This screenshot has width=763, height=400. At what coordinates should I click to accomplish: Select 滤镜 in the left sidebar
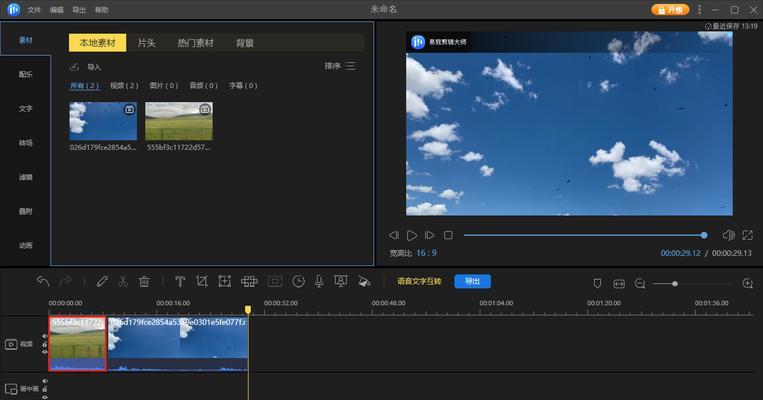[x=25, y=177]
